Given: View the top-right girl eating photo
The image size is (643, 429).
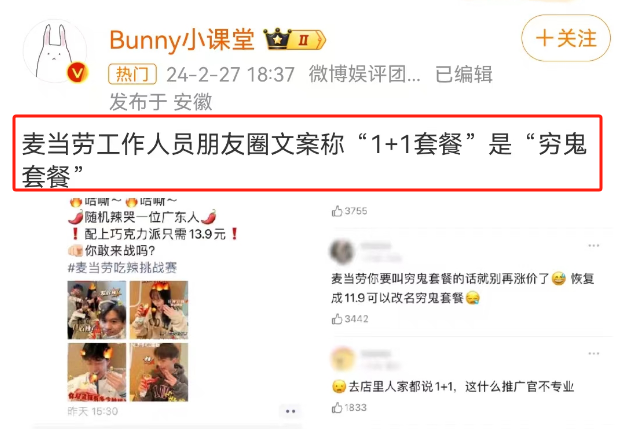Looking at the screenshot, I should [x=159, y=310].
